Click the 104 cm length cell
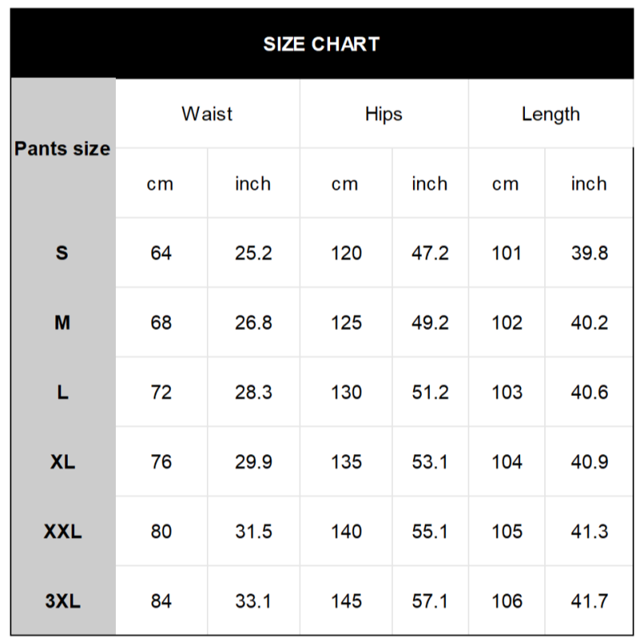The width and height of the screenshot is (644, 644). (x=507, y=462)
